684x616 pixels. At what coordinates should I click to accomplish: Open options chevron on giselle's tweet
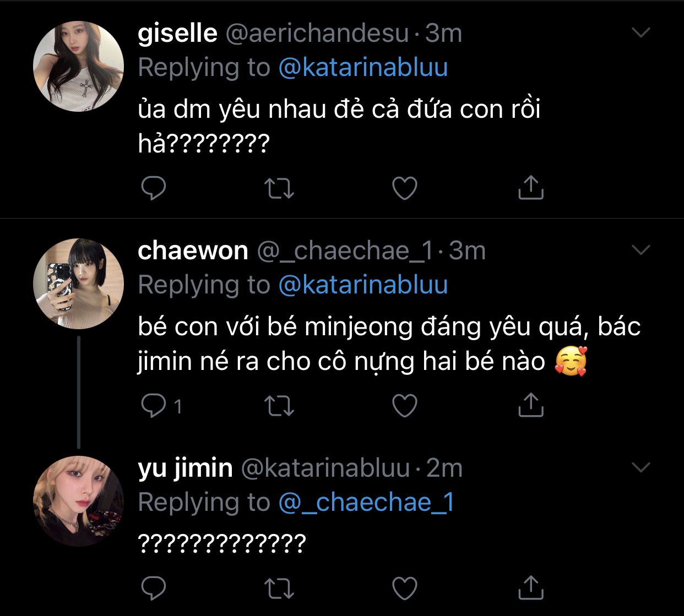pos(641,33)
